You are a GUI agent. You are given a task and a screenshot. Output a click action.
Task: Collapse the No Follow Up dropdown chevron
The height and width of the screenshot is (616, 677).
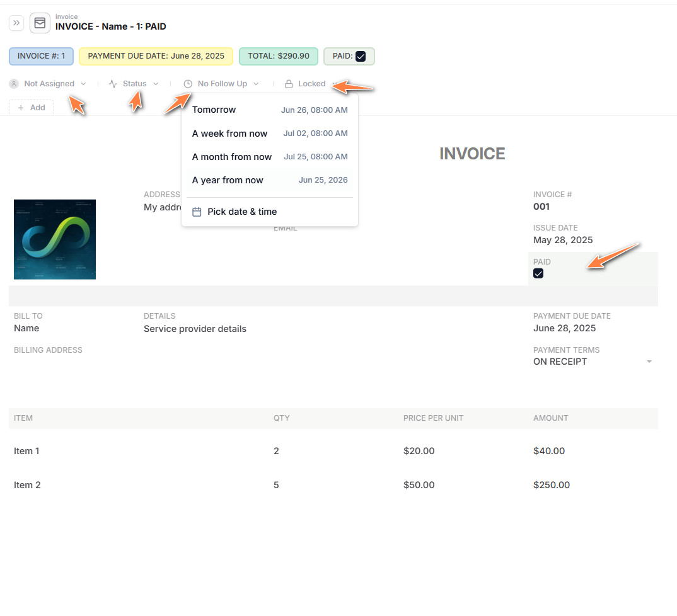(256, 84)
